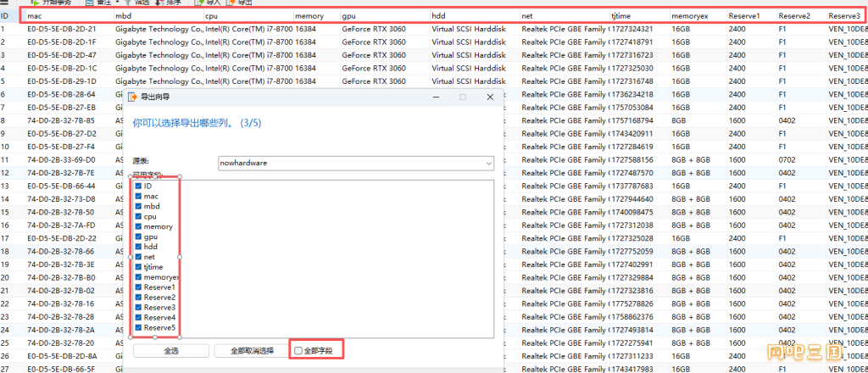Select tjtime cell 1775278826
This screenshot has height=373, width=868.
click(639, 303)
